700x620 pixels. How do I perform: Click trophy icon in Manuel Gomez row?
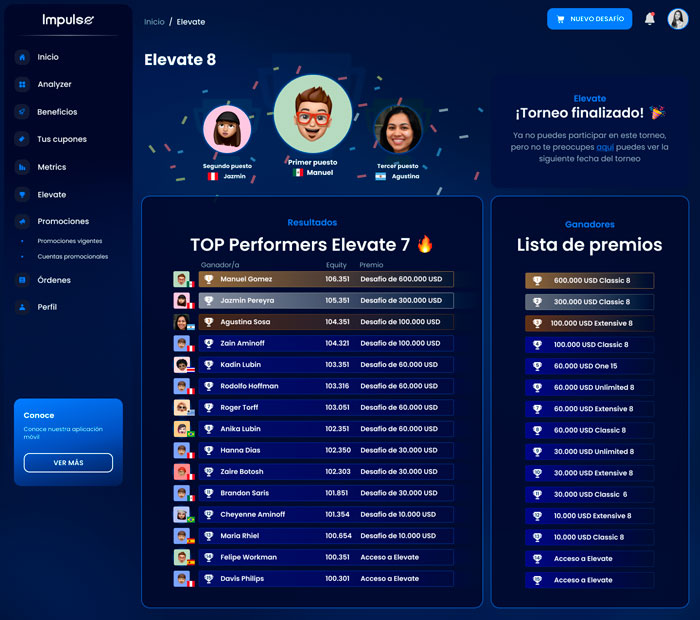click(208, 279)
